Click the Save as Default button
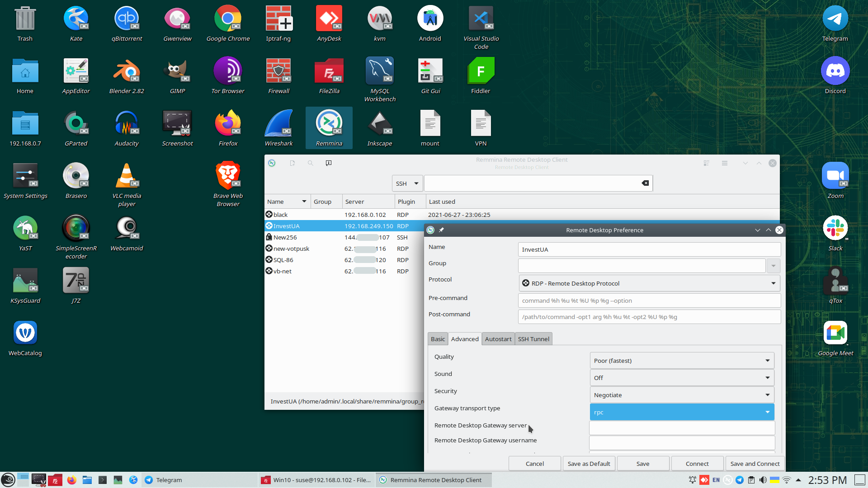Viewport: 868px width, 488px height. pos(589,464)
